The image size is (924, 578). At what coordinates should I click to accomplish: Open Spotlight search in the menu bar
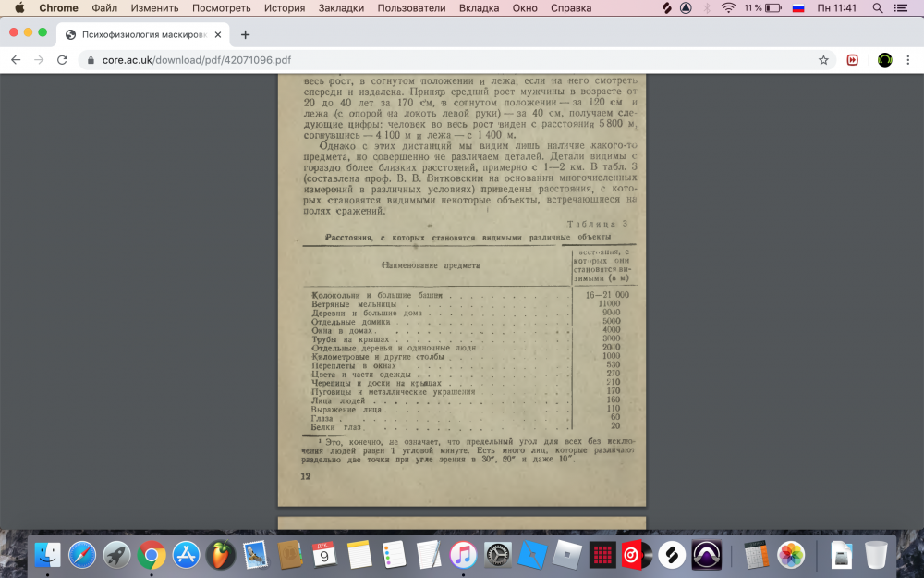(878, 7)
